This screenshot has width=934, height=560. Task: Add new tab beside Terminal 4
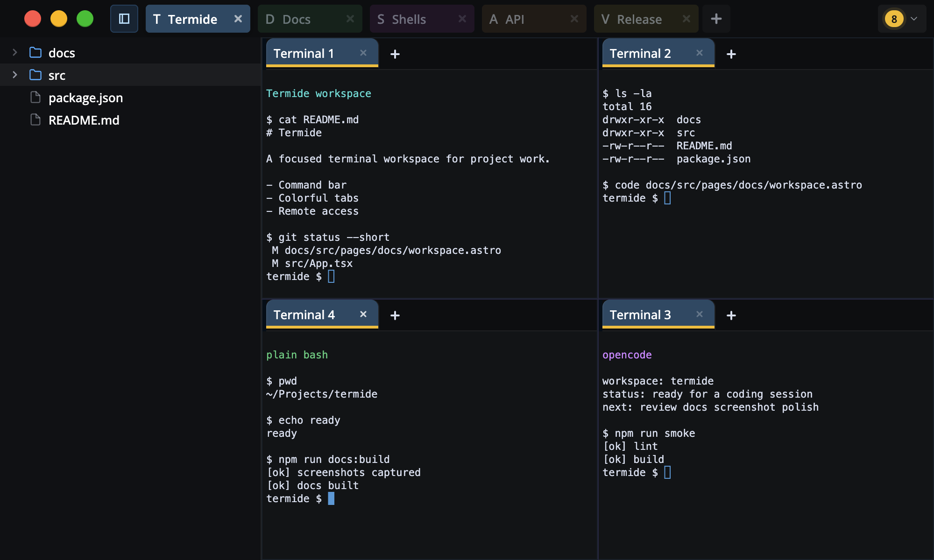coord(395,315)
